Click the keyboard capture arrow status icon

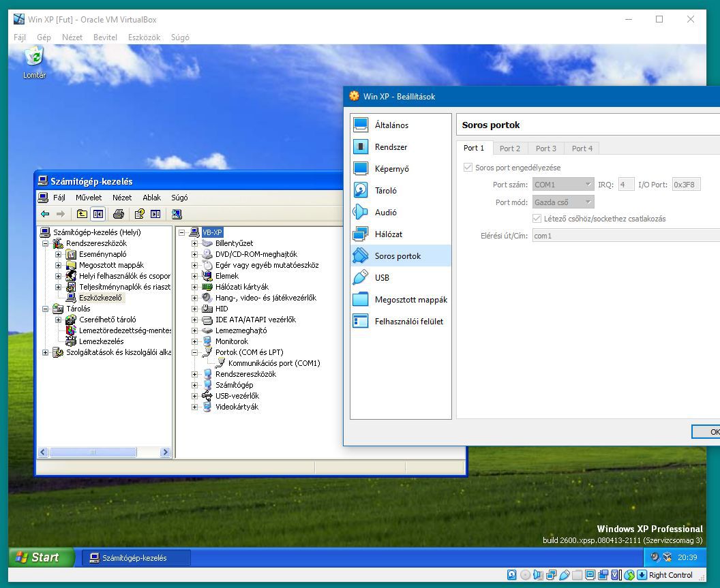coord(642,574)
